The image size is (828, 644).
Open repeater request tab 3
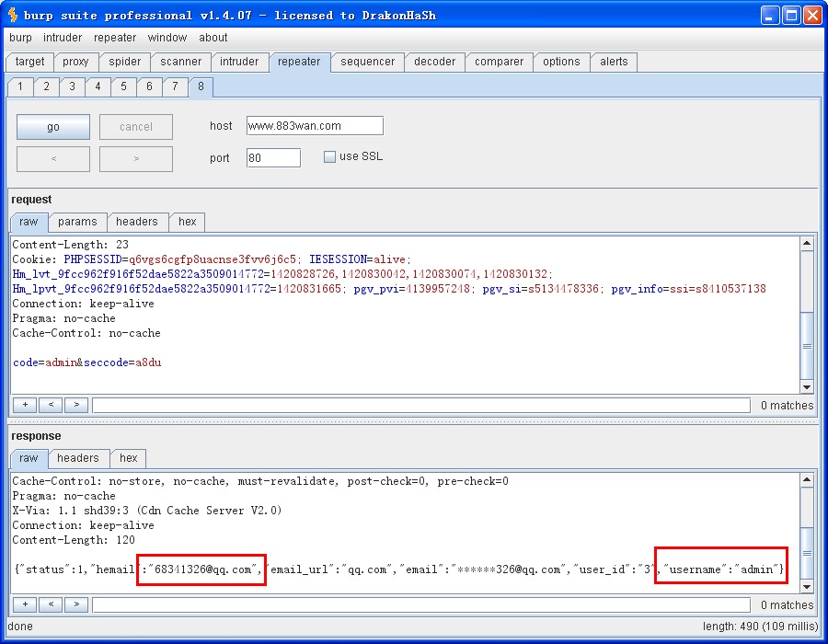pyautogui.click(x=73, y=86)
